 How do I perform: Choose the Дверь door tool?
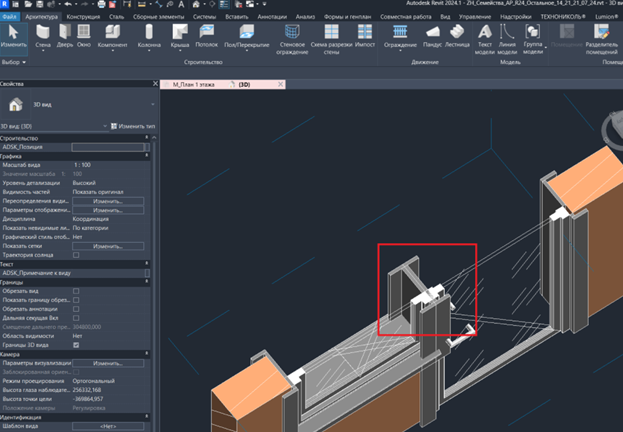coord(65,36)
